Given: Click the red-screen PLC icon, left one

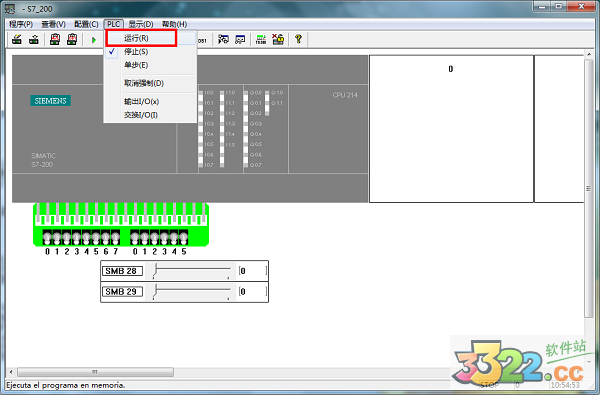Looking at the screenshot, I should 55,39.
